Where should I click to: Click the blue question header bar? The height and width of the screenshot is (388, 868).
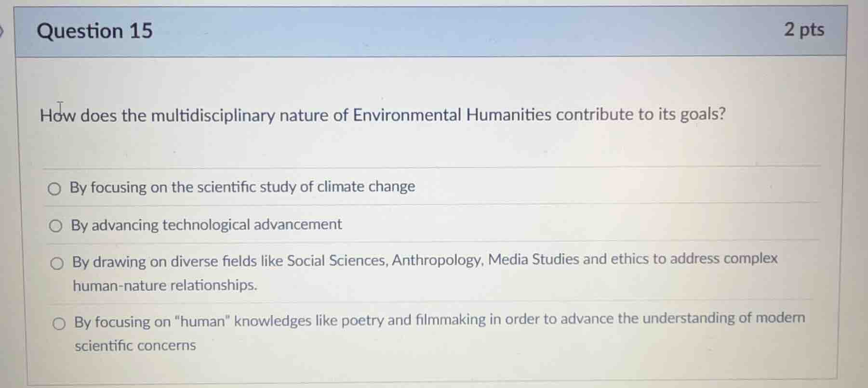434,30
